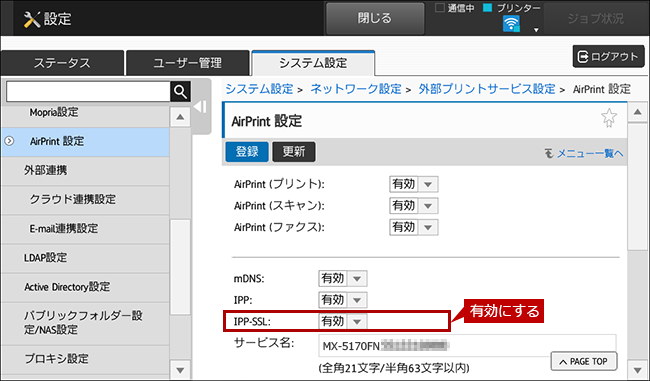
Task: Click the sidebar scrollbar thumb
Action: [180, 267]
